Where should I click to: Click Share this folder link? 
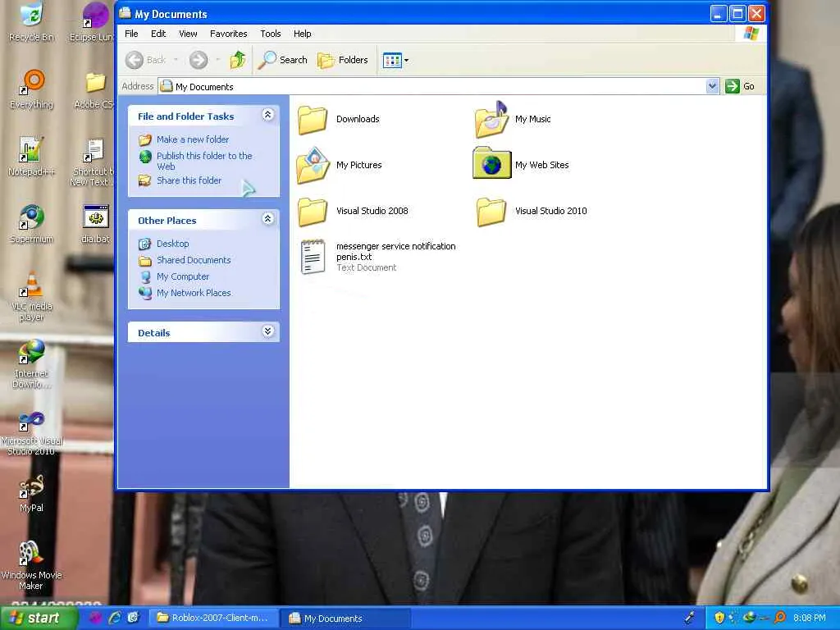(x=189, y=180)
